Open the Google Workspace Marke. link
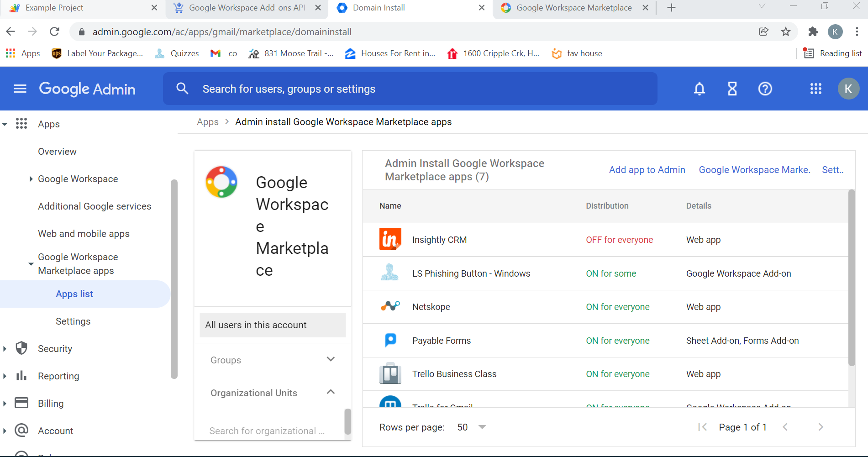 754,170
